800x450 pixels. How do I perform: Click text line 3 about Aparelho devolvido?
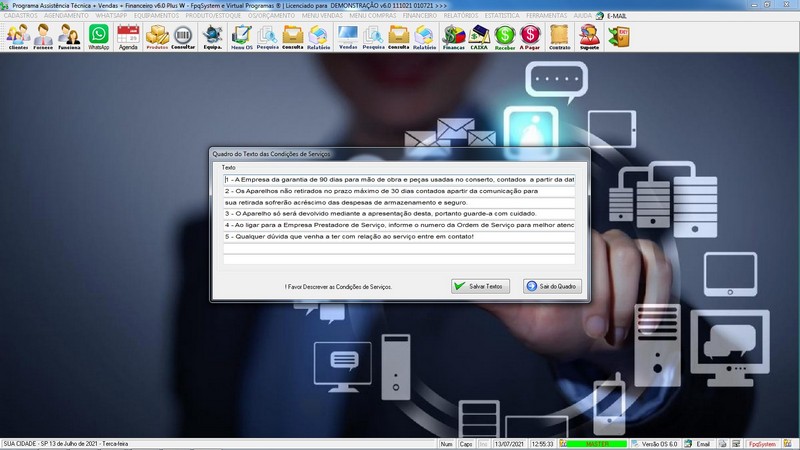pyautogui.click(x=399, y=214)
